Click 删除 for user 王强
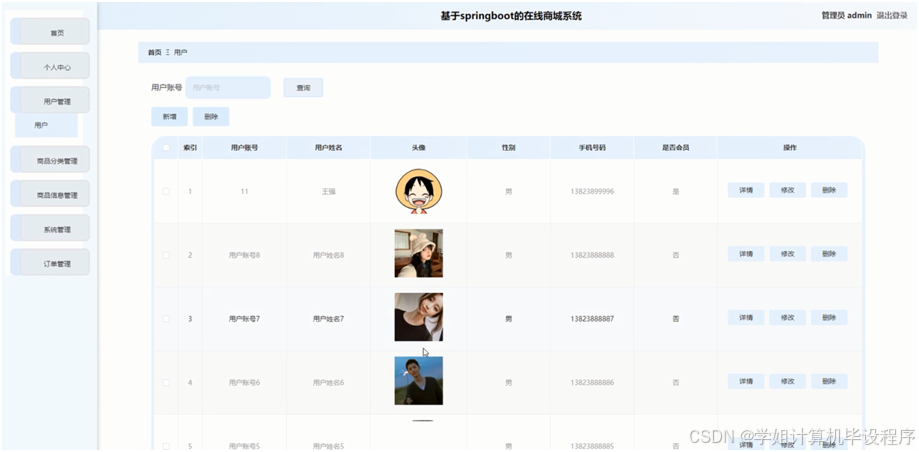The width and height of the screenshot is (919, 452). pyautogui.click(x=829, y=190)
